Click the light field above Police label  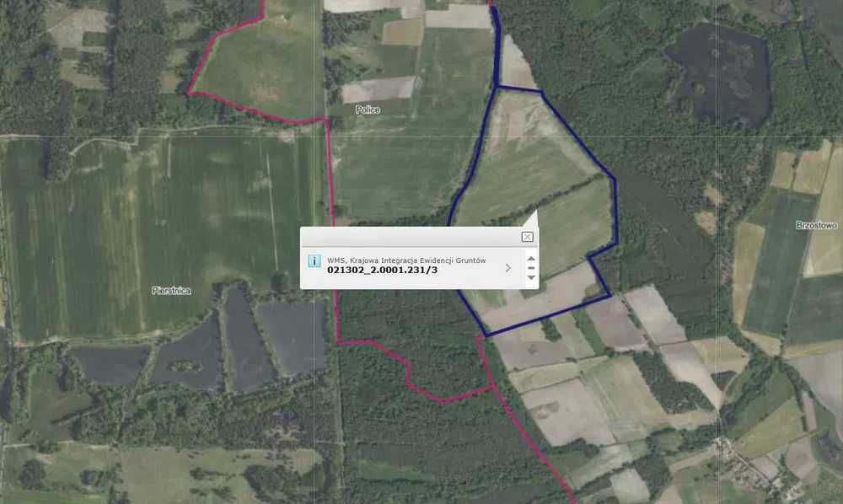pos(379,89)
